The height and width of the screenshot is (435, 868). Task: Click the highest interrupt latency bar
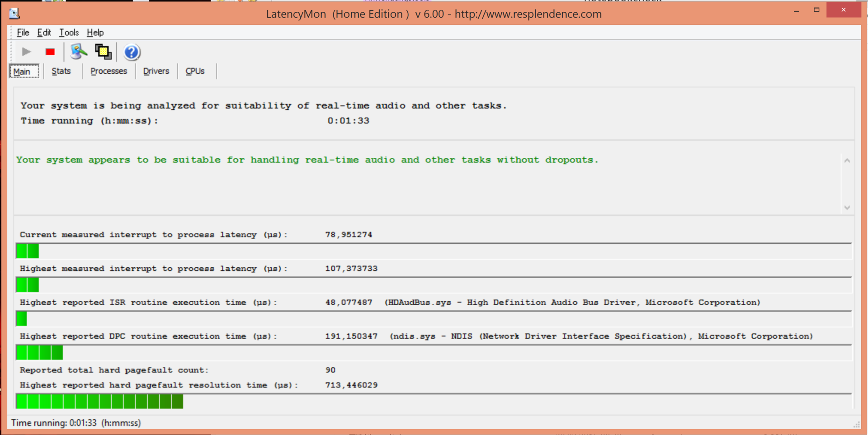pyautogui.click(x=434, y=285)
